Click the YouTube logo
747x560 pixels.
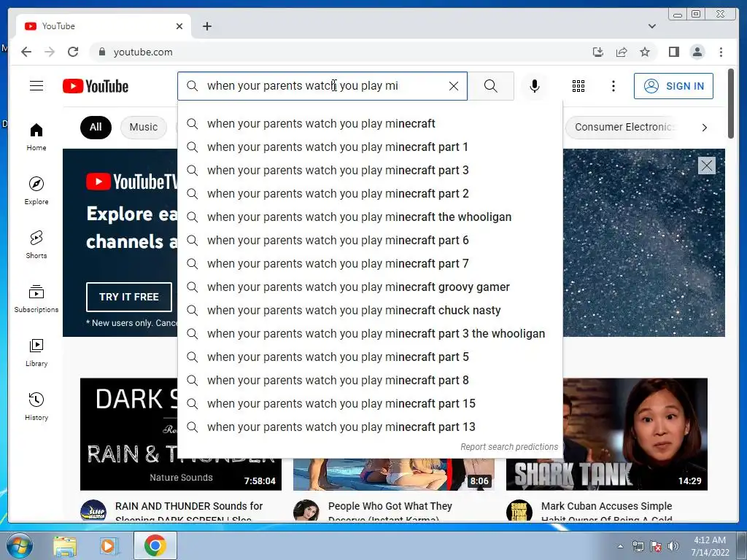pos(96,86)
